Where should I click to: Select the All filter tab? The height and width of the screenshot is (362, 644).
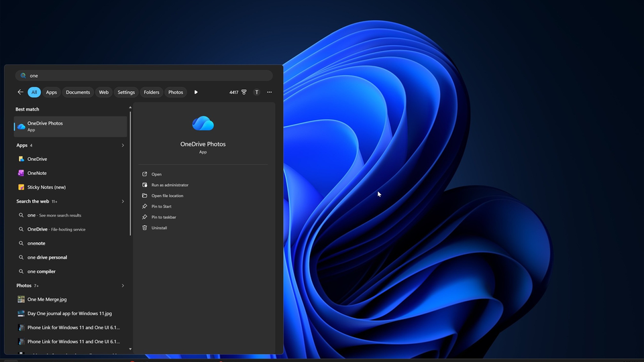pos(34,93)
